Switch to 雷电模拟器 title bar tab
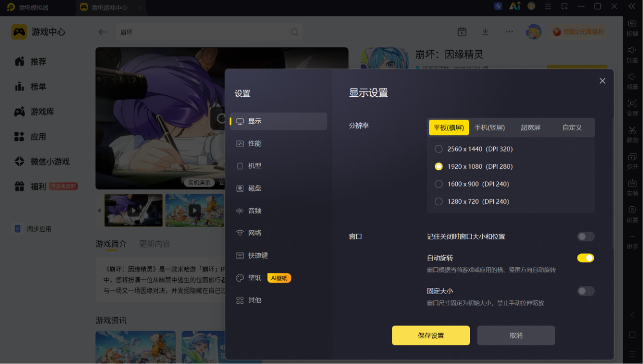643x364 pixels. [x=28, y=7]
